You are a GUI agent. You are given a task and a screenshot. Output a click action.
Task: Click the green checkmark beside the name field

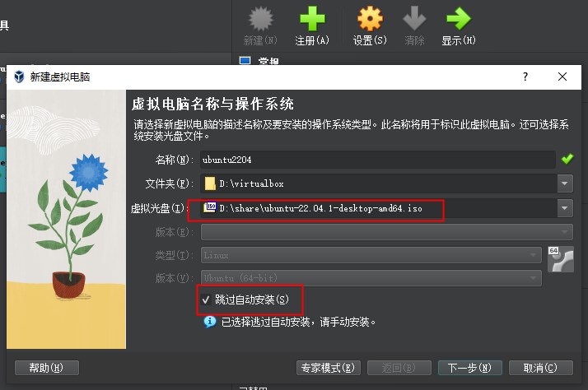[x=567, y=160]
